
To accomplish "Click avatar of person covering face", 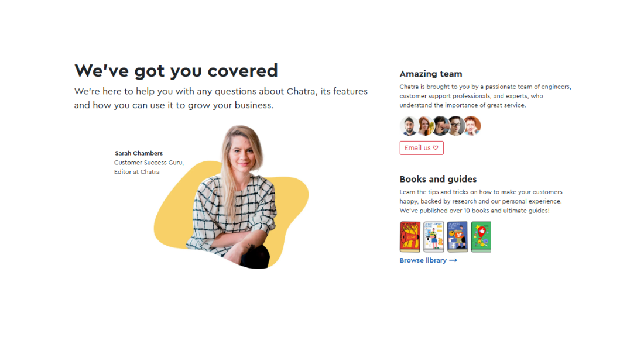I will [441, 126].
